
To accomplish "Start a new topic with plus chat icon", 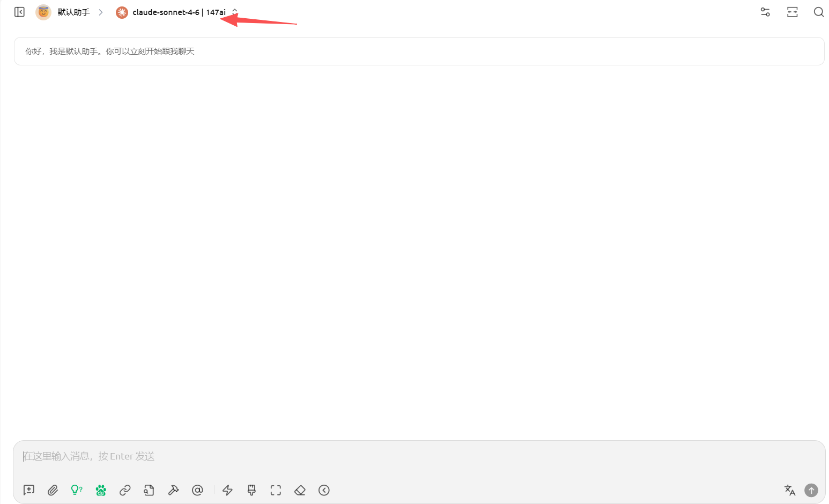I will click(29, 490).
